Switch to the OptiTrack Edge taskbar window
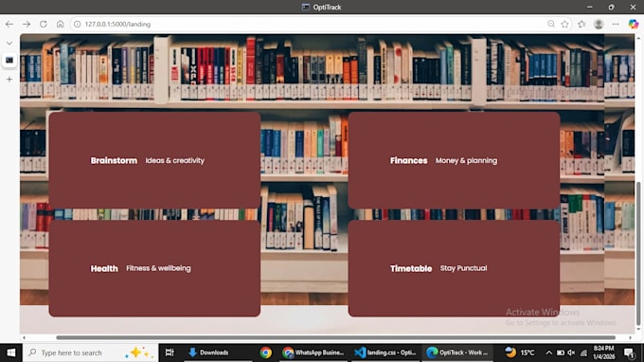This screenshot has width=644, height=362. [x=457, y=353]
